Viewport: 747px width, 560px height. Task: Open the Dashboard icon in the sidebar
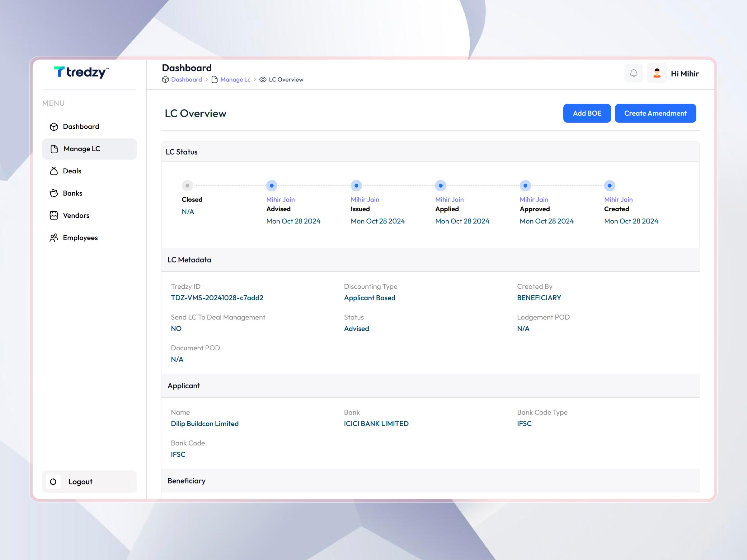click(54, 126)
